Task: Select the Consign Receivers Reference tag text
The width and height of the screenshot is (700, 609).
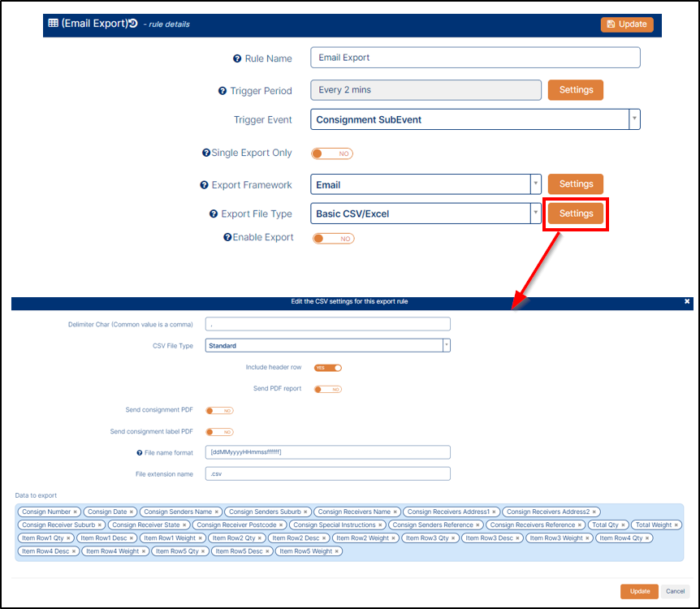Action: pos(532,525)
